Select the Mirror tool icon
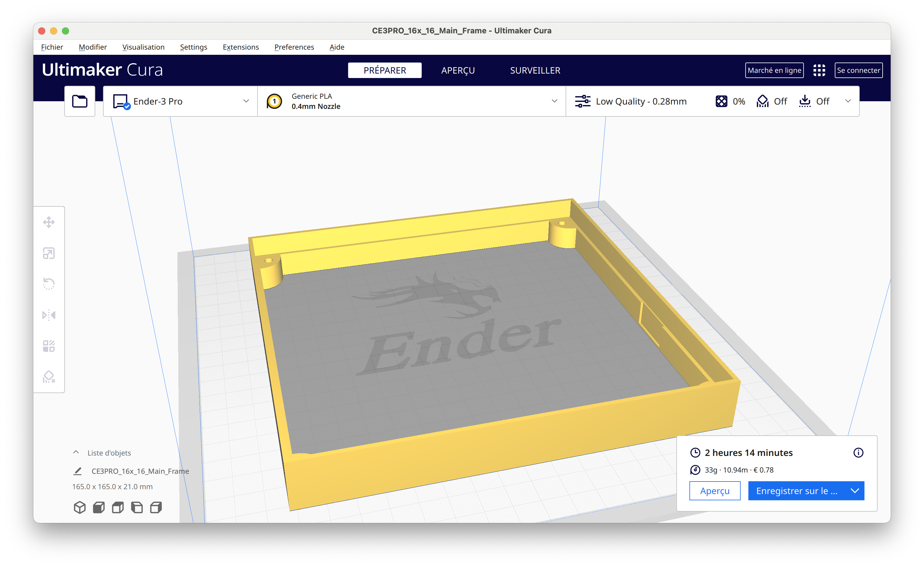Viewport: 924px width, 567px height. tap(49, 315)
